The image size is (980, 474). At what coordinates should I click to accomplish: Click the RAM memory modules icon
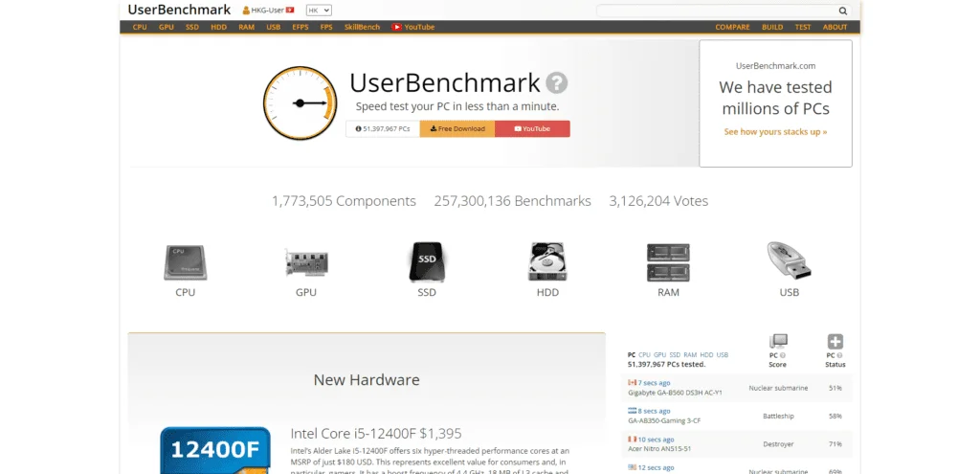click(x=668, y=262)
